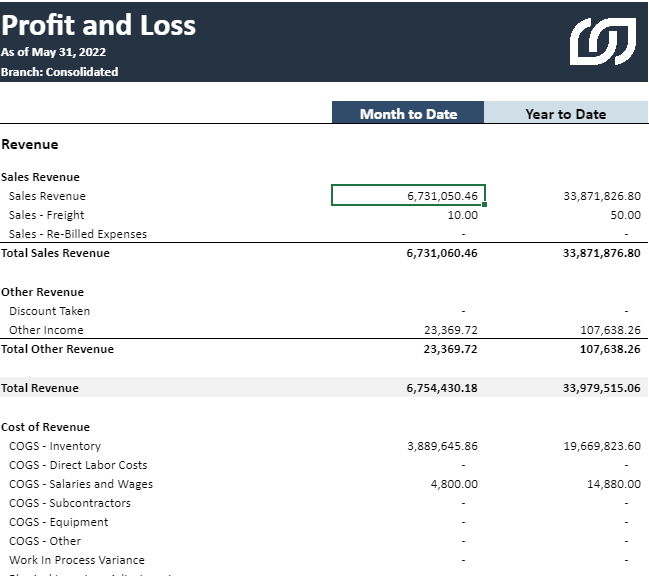Click the Sales - Freight 50.00 cell
649x576 pixels.
click(625, 215)
